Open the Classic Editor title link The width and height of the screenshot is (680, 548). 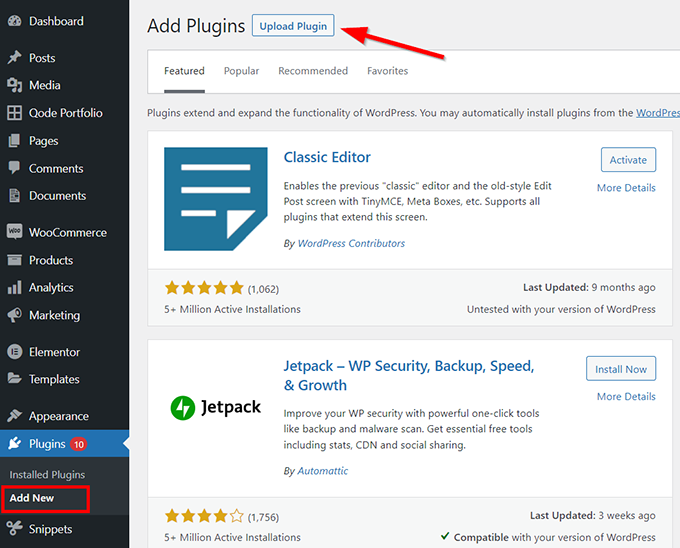click(x=327, y=157)
